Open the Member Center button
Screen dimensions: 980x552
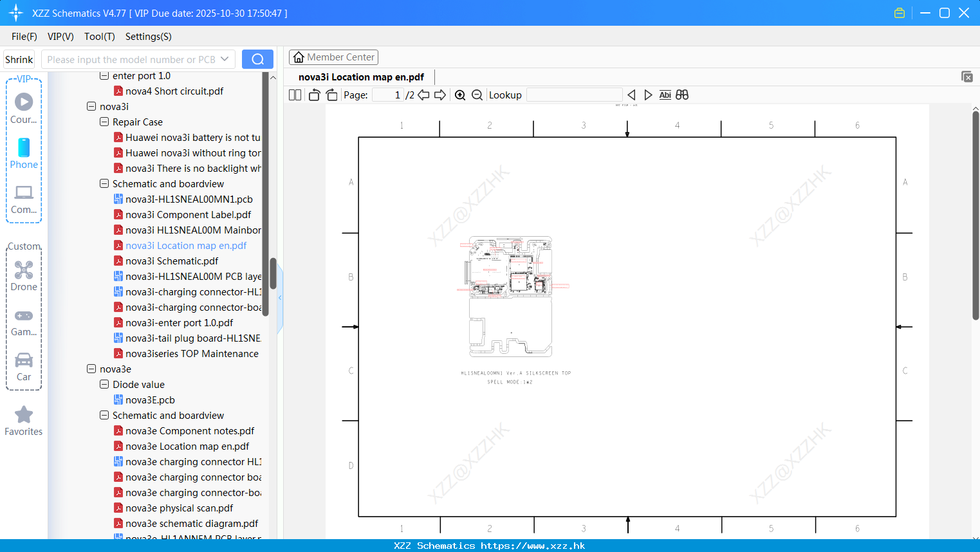333,57
